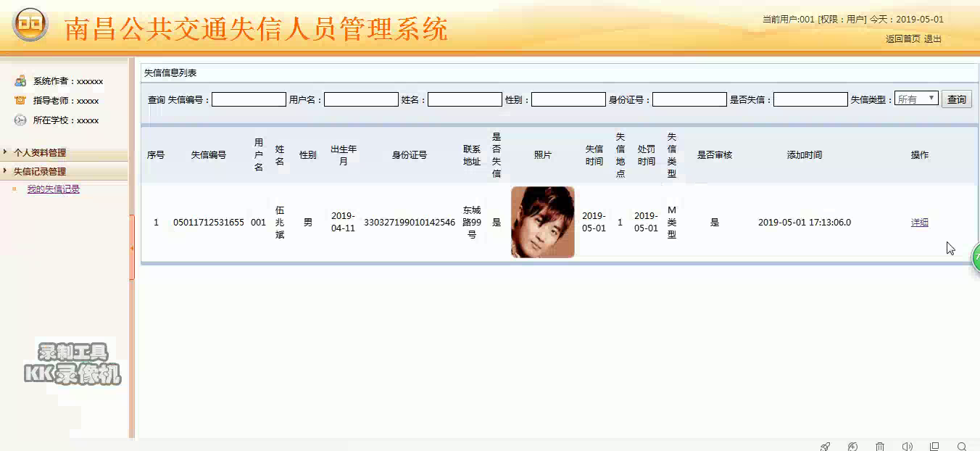Viewport: 980px width, 451px height.
Task: Click the 查询 search button
Action: point(957,99)
